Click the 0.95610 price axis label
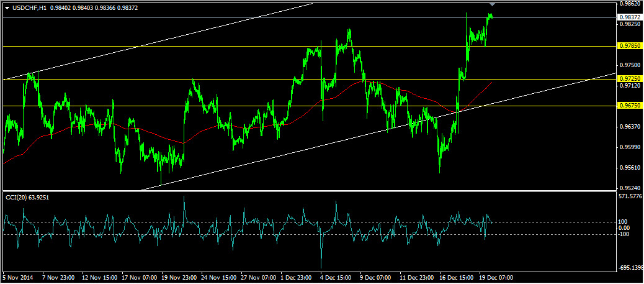Screen dimensions: 644x284 click(x=630, y=168)
